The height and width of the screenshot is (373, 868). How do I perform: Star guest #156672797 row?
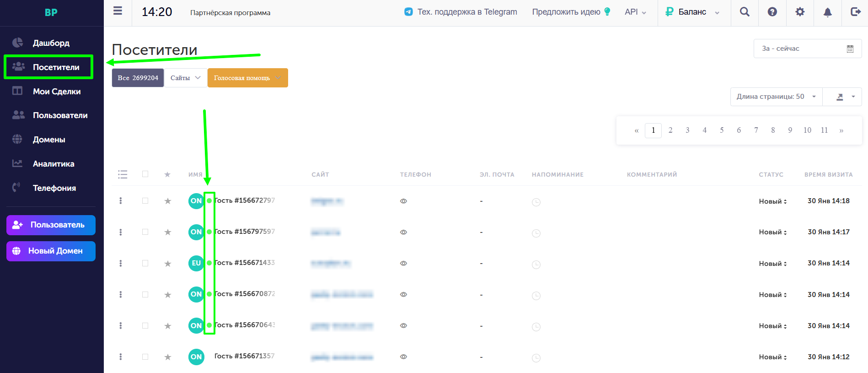tap(168, 201)
